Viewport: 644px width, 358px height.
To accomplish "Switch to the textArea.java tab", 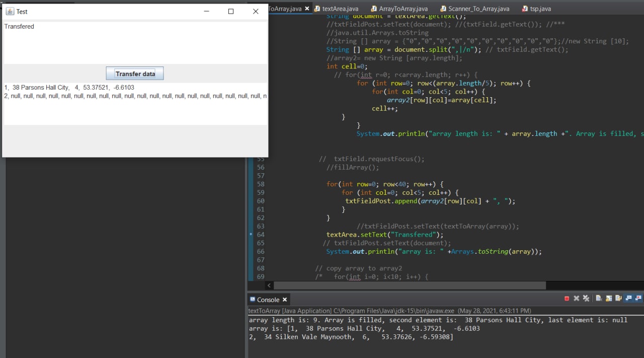I will coord(340,9).
